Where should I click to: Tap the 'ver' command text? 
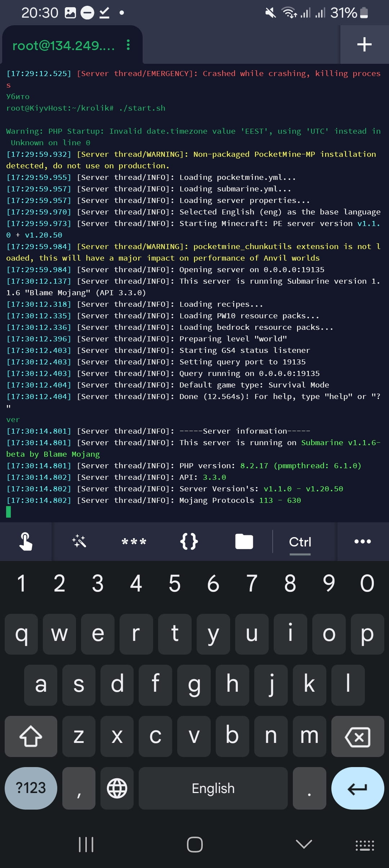(x=13, y=420)
